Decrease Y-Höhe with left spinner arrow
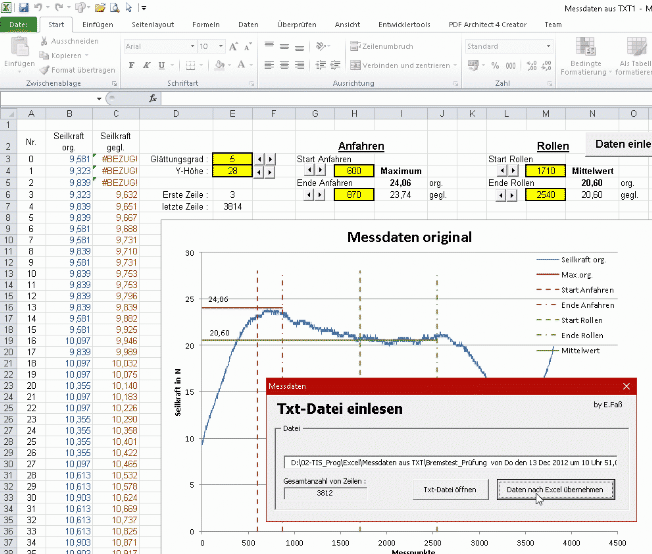This screenshot has height=554, width=652. pos(259,172)
